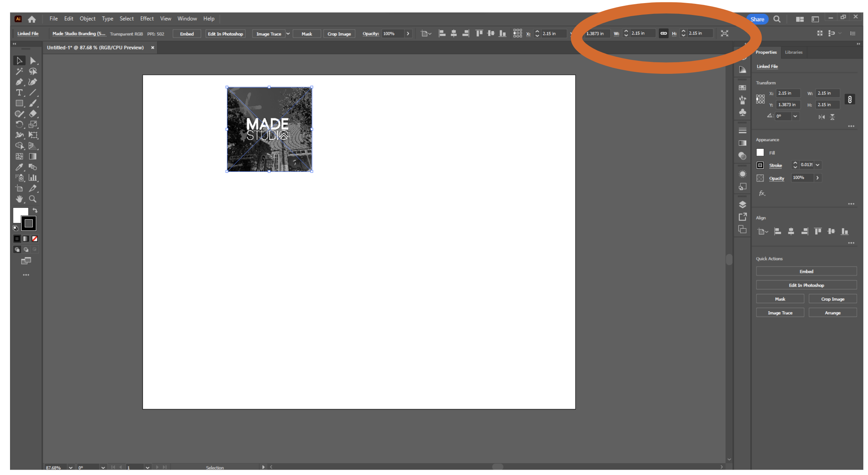Image resolution: width=868 pixels, height=475 pixels.
Task: Switch to the Libraries tab
Action: coord(793,52)
